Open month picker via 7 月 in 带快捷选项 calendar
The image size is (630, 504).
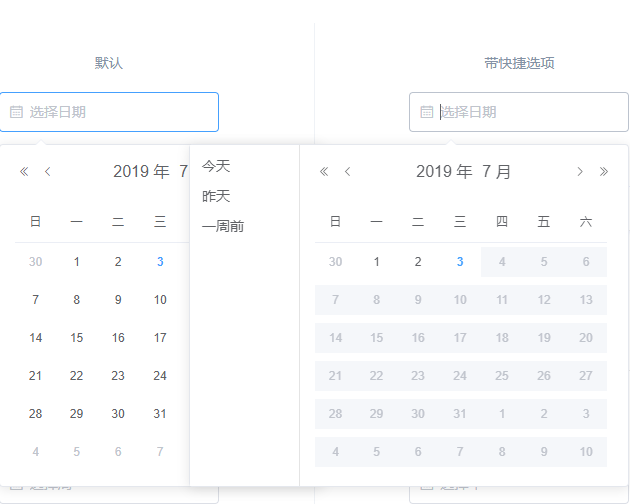click(497, 172)
